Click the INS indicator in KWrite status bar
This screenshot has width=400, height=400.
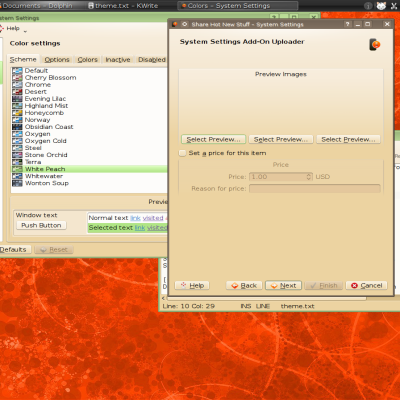click(x=246, y=306)
